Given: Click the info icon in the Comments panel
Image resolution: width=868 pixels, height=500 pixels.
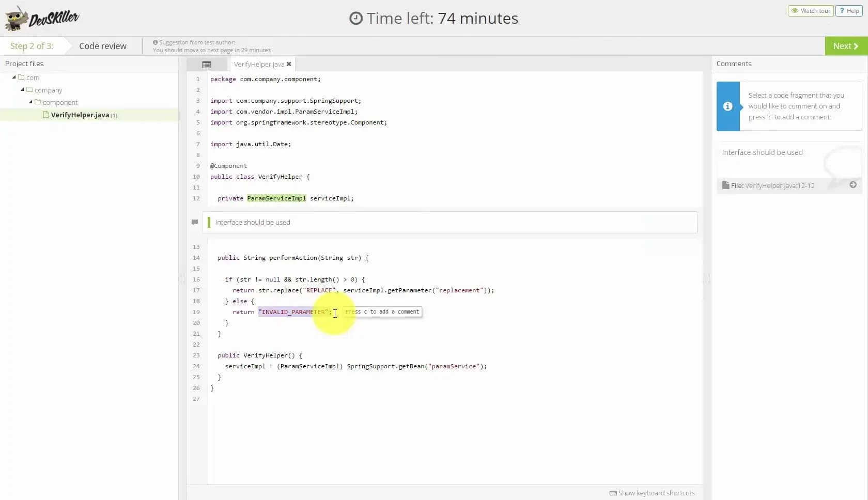Looking at the screenshot, I should pyautogui.click(x=728, y=106).
